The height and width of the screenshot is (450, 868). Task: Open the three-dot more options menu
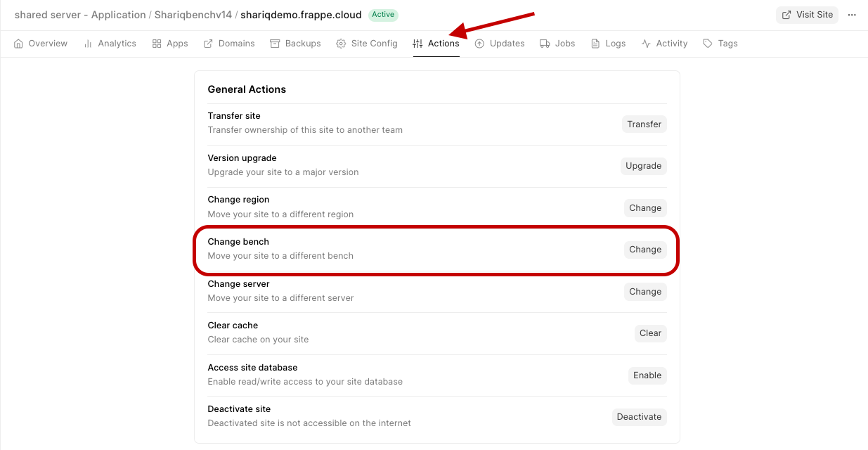(852, 15)
